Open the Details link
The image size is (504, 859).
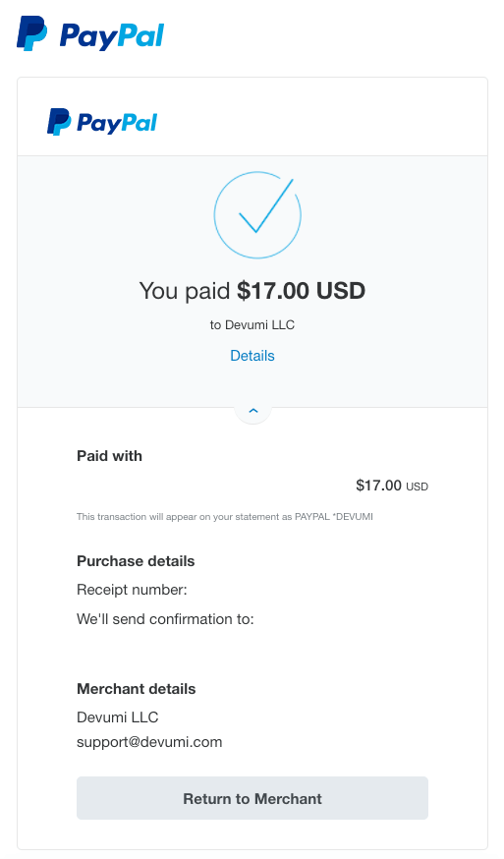[x=252, y=356]
